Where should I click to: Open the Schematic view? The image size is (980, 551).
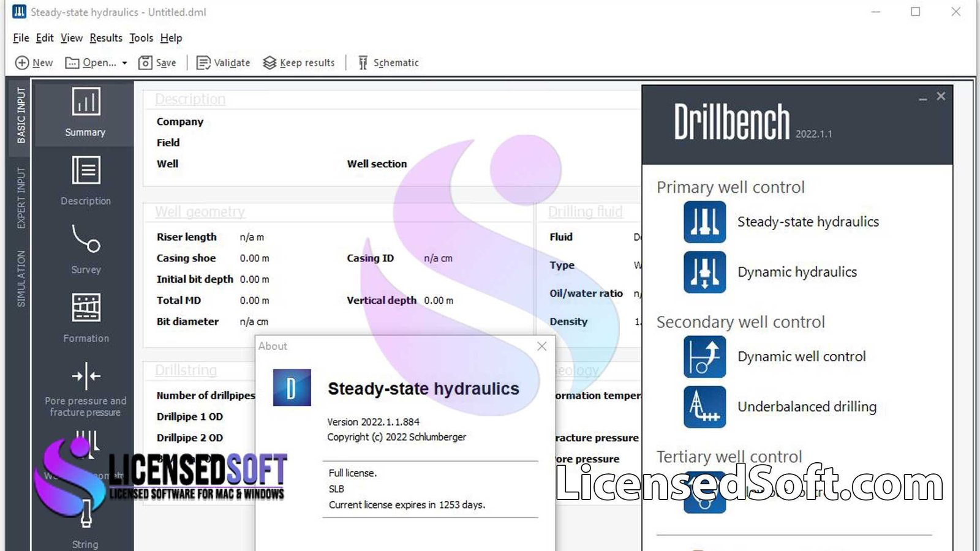pyautogui.click(x=388, y=62)
